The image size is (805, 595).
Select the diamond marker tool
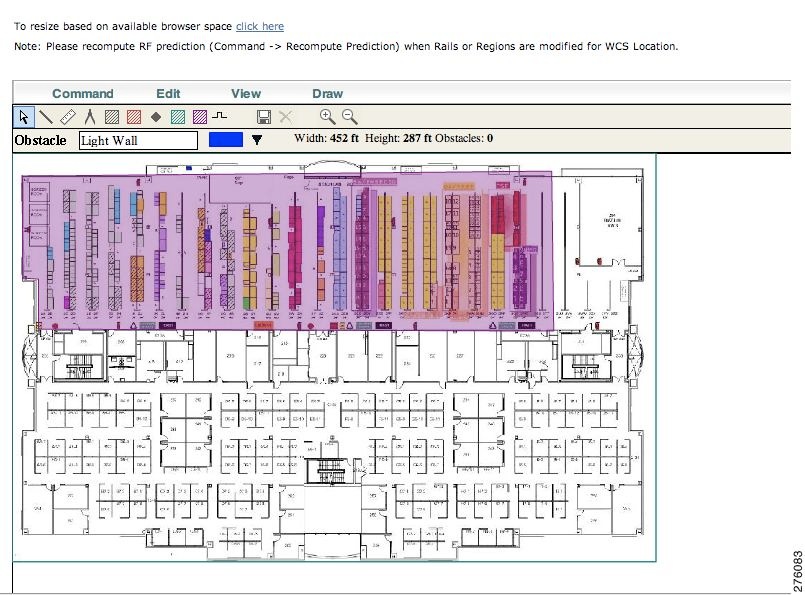coord(158,116)
